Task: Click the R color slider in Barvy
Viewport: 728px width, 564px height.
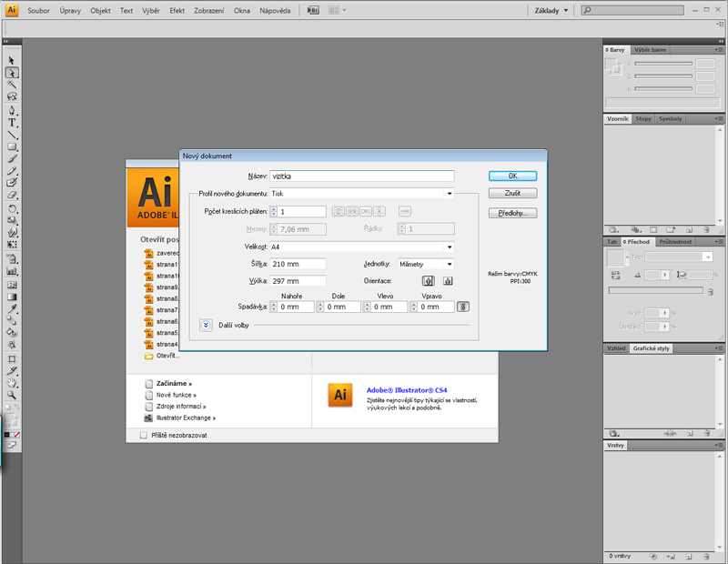Action: tap(663, 65)
